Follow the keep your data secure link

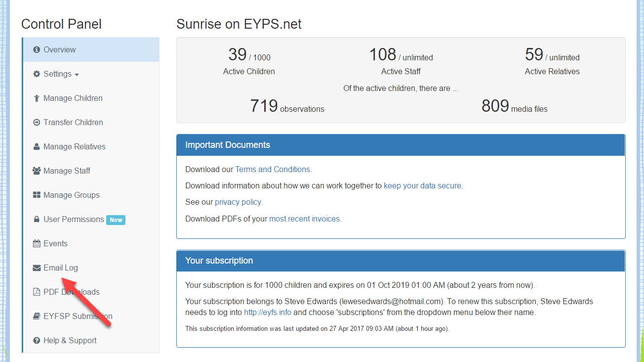pos(422,185)
